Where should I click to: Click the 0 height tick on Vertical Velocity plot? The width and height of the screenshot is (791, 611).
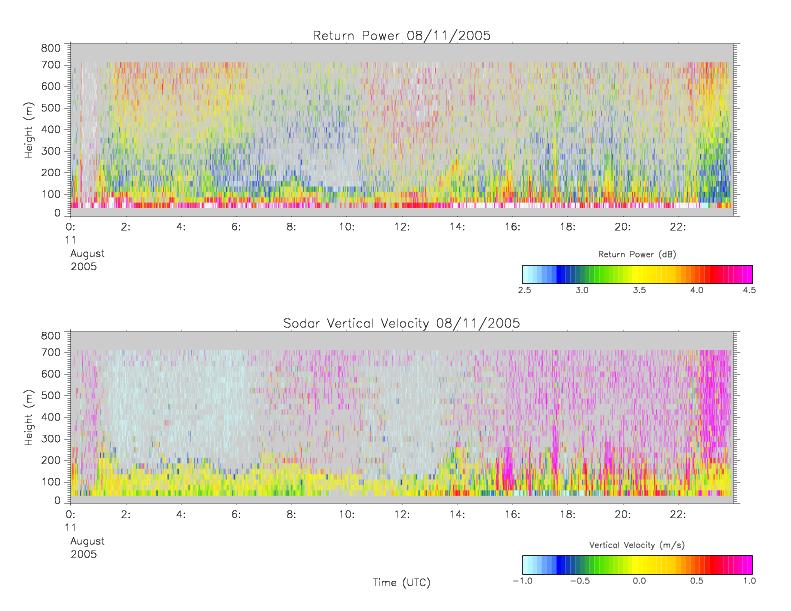[57, 501]
